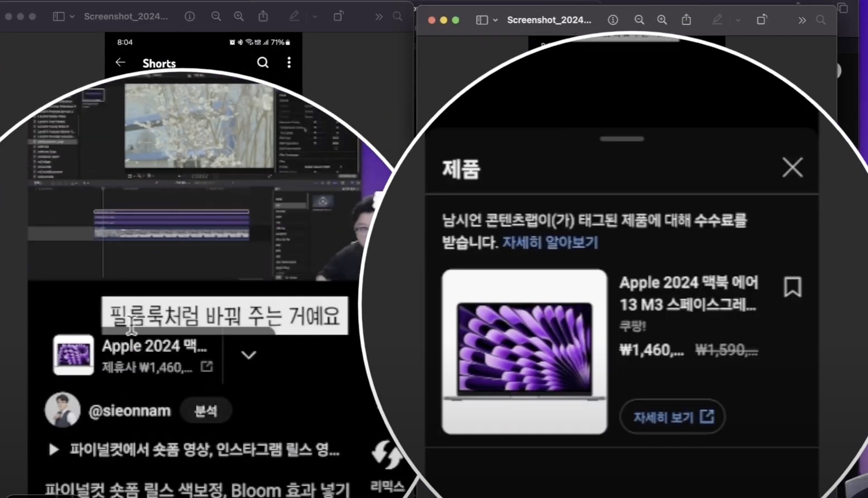Toggle the sidebar in the left Preview window
The image size is (868, 498).
pos(59,16)
